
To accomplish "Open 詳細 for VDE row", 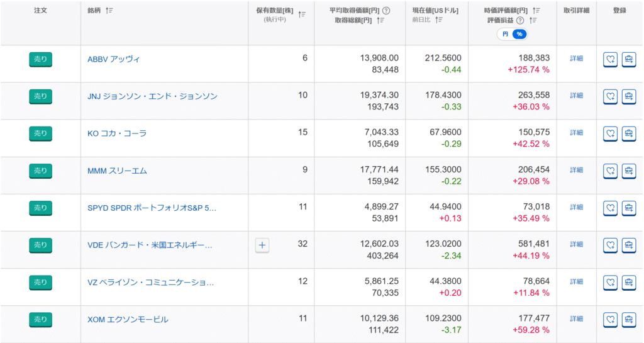I will (x=577, y=244).
